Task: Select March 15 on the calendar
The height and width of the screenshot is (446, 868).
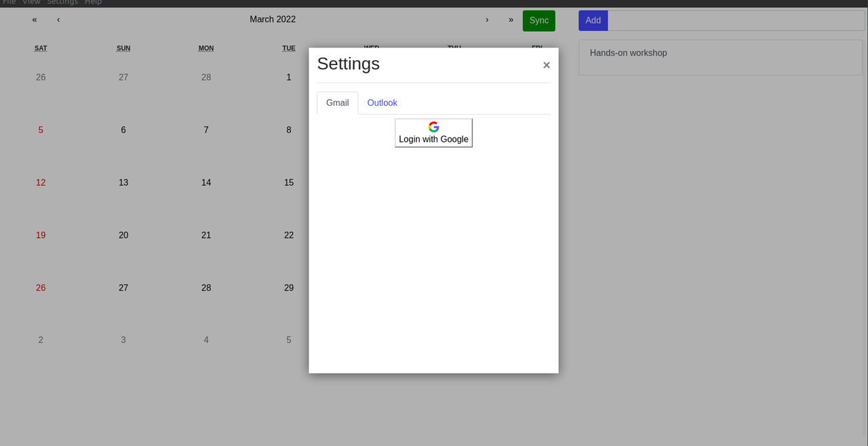Action: point(289,182)
